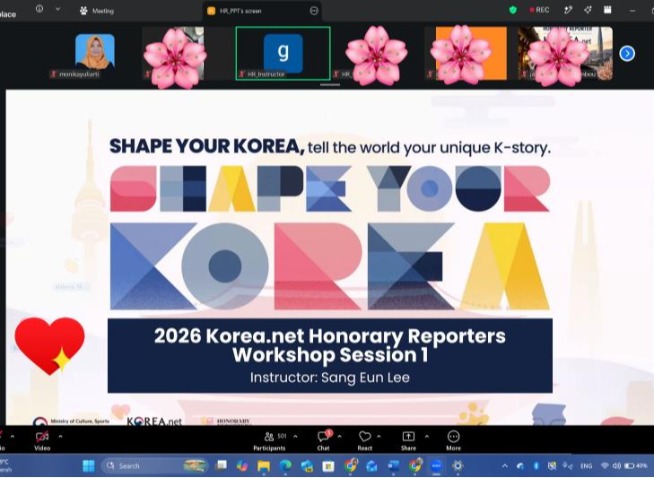Click the REC recording indicator
Image resolution: width=654 pixels, height=478 pixels.
539,10
